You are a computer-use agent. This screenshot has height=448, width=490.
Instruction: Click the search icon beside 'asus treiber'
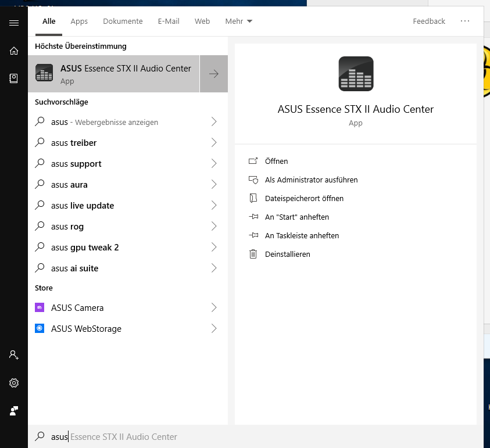pos(40,142)
